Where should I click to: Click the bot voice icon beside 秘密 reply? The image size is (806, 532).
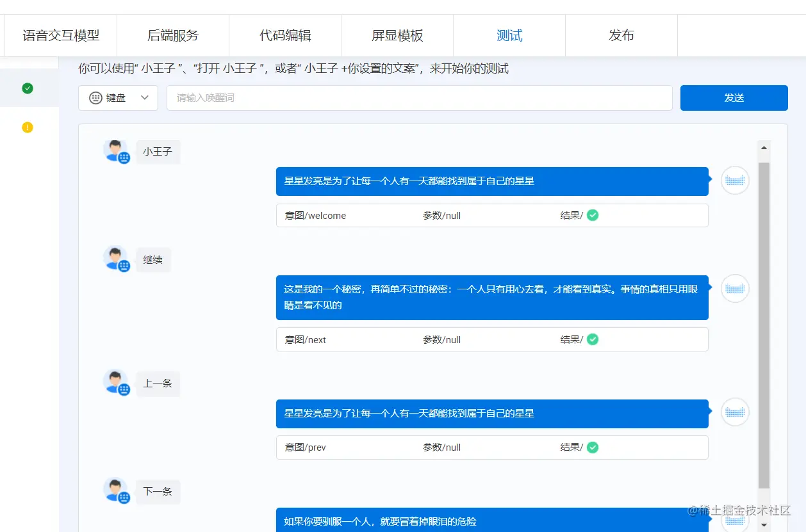click(x=736, y=289)
